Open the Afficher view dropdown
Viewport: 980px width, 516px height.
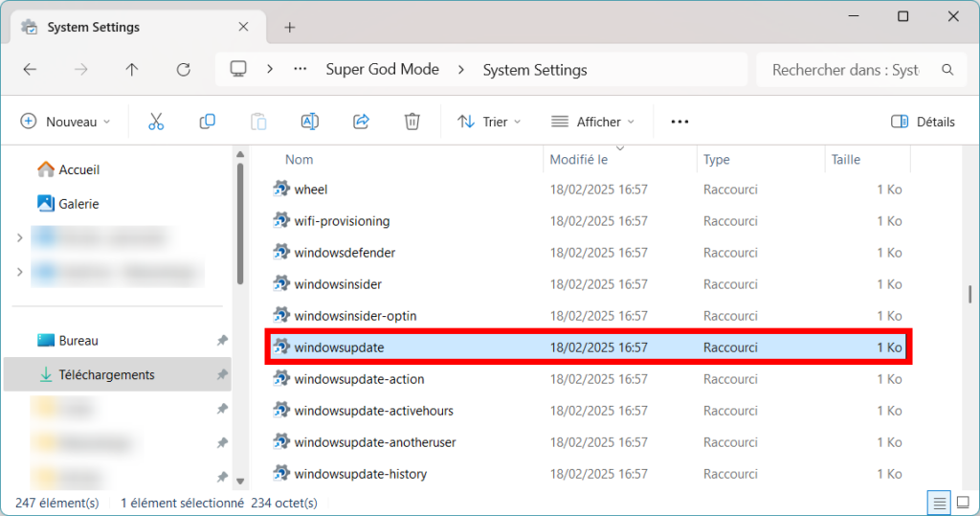click(x=592, y=122)
